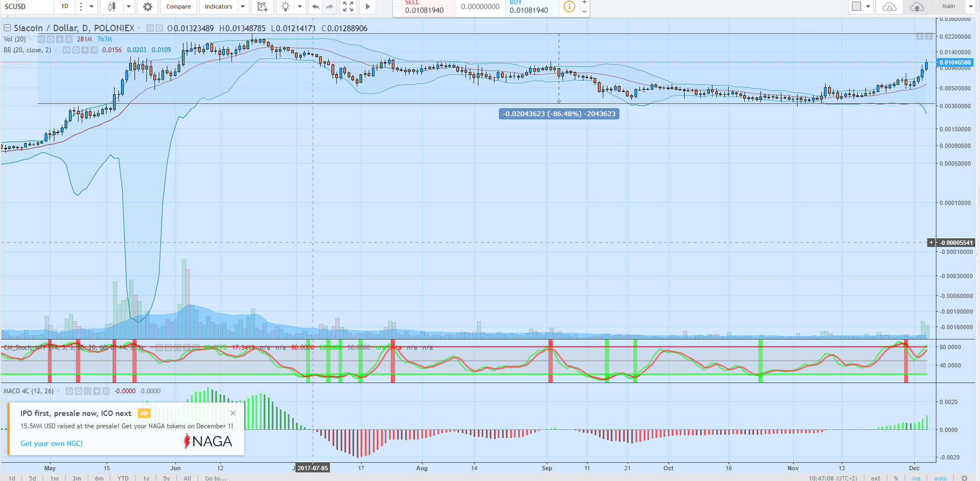980x481 pixels.
Task: Increase order quantity with the plus button
Action: pyautogui.click(x=584, y=3)
